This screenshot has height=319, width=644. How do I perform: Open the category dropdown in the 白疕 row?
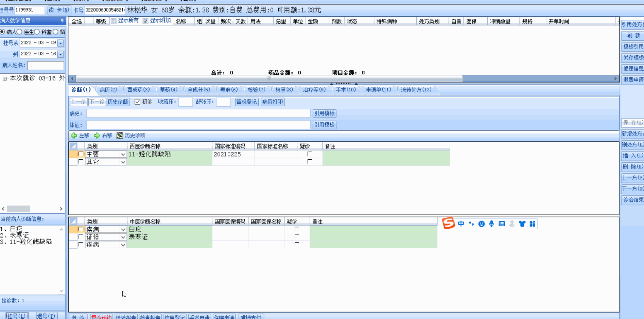[123, 230]
